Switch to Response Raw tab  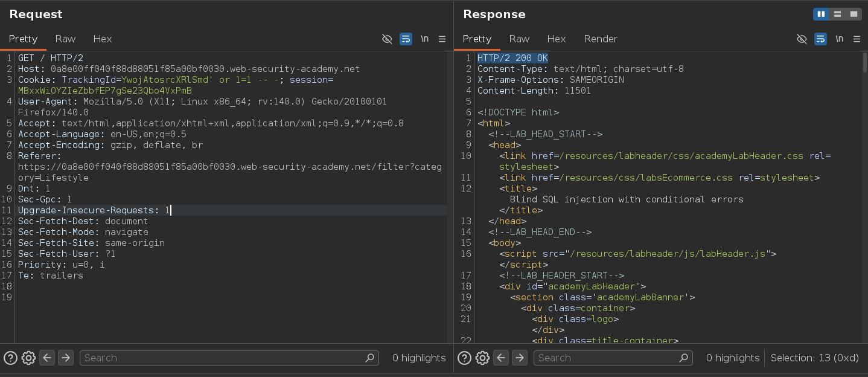519,39
